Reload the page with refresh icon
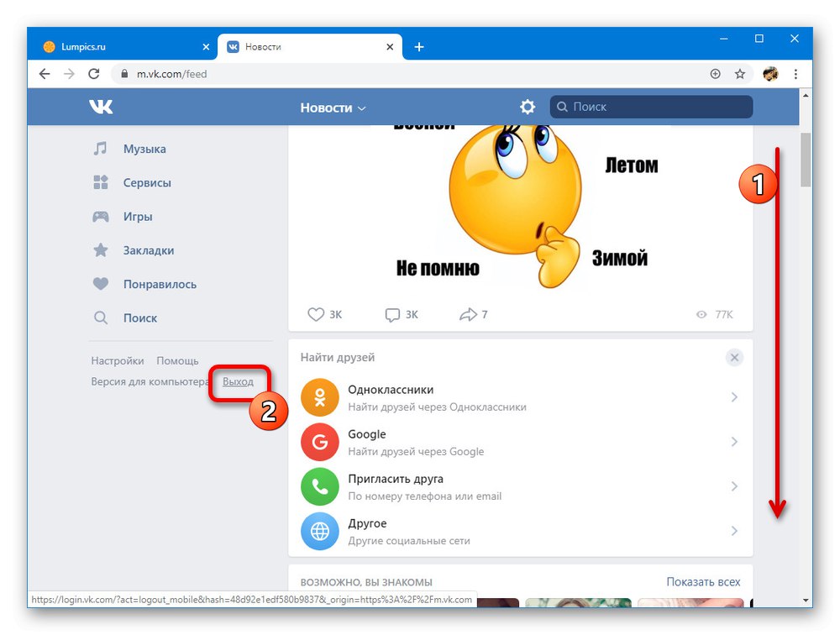The height and width of the screenshot is (635, 840). (x=94, y=74)
